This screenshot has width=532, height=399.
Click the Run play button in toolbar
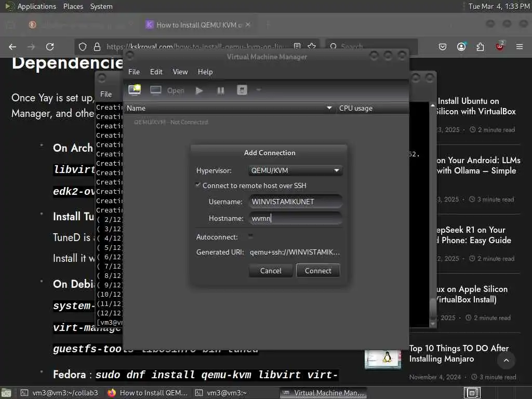(x=199, y=90)
